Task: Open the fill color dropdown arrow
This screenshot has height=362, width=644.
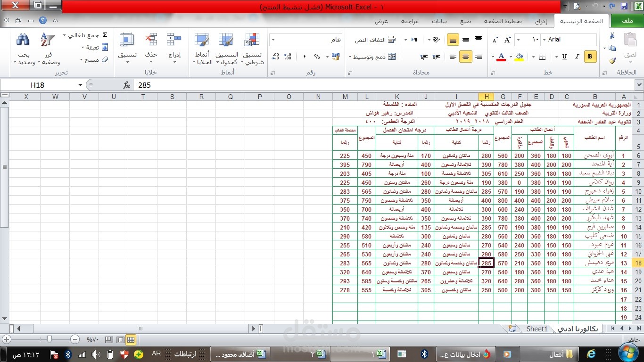Action: tap(512, 57)
